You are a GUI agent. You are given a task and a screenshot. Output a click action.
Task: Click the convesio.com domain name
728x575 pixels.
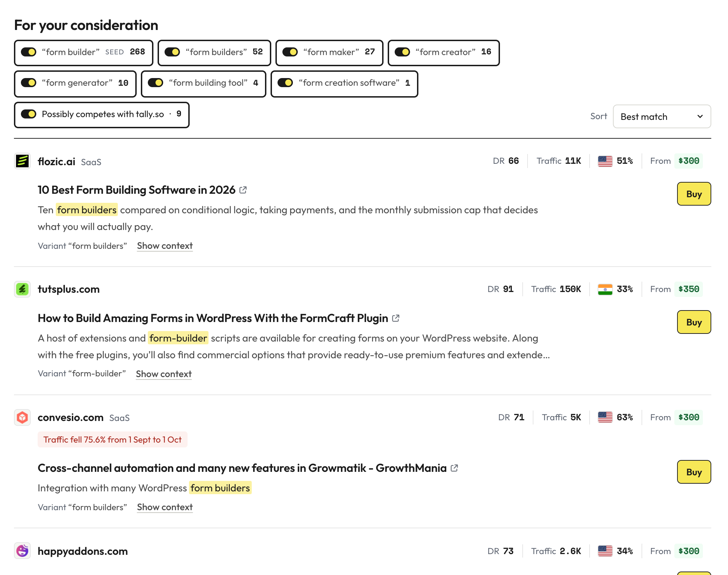pos(71,417)
